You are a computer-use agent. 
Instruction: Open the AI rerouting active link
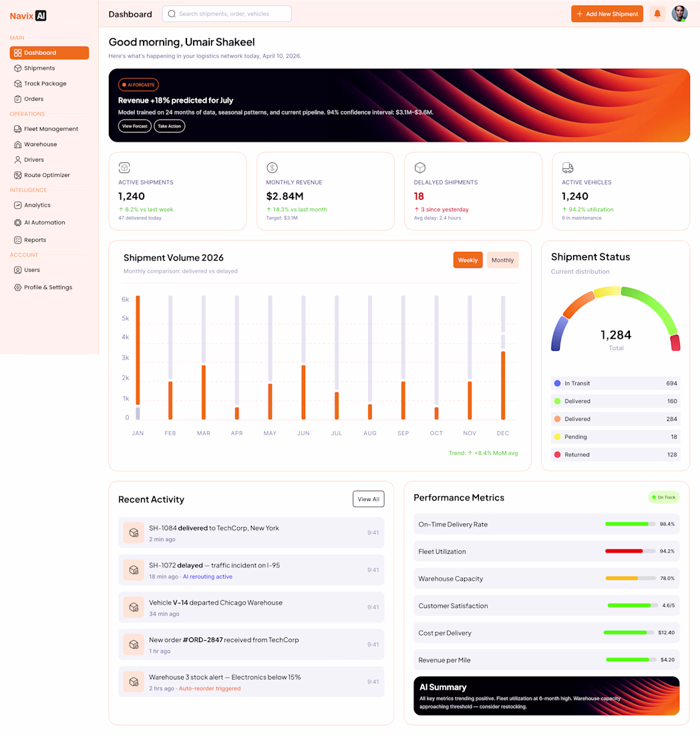(208, 577)
